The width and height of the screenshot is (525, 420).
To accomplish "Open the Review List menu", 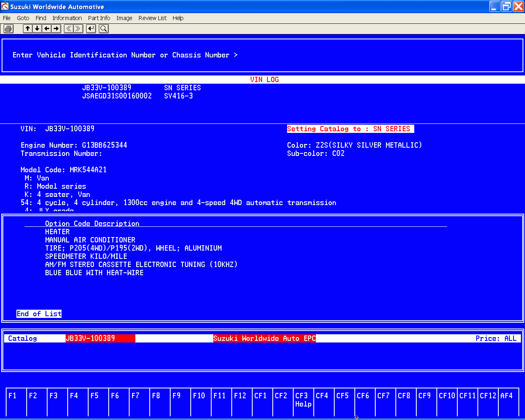I will click(153, 18).
